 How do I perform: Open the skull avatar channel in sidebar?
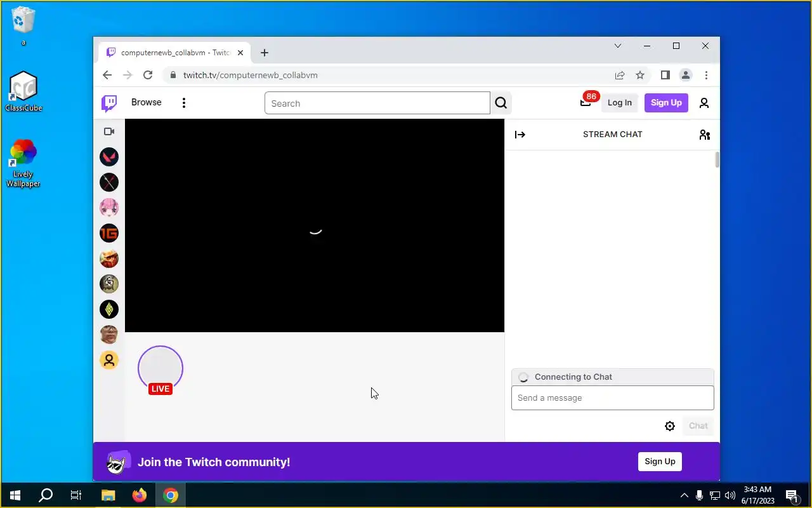pos(109,284)
